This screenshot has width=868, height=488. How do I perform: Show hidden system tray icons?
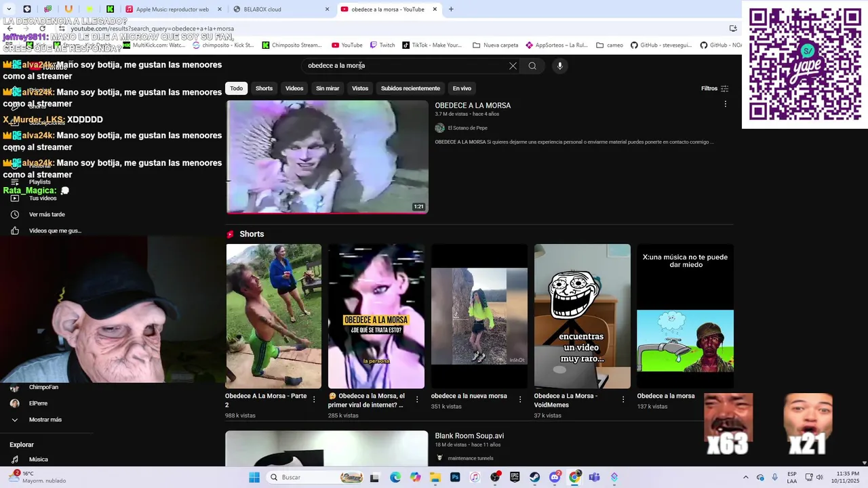(746, 477)
